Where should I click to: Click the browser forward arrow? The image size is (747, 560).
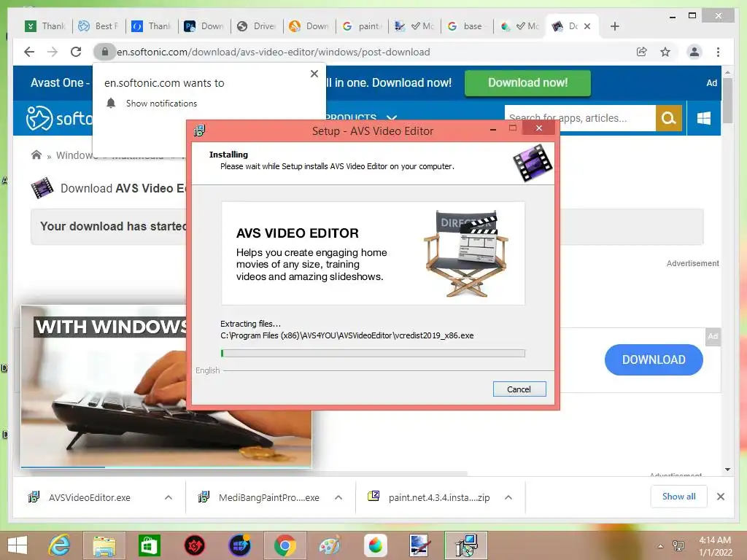coord(53,52)
